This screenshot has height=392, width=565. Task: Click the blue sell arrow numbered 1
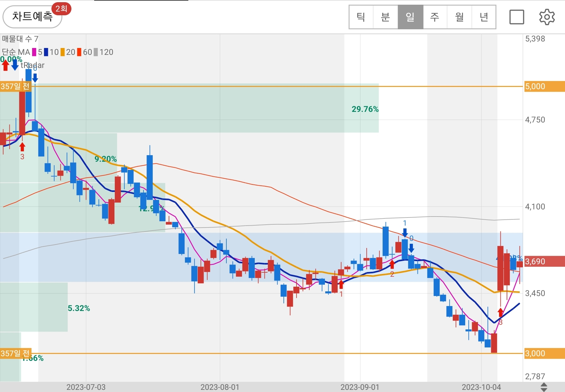pos(405,232)
